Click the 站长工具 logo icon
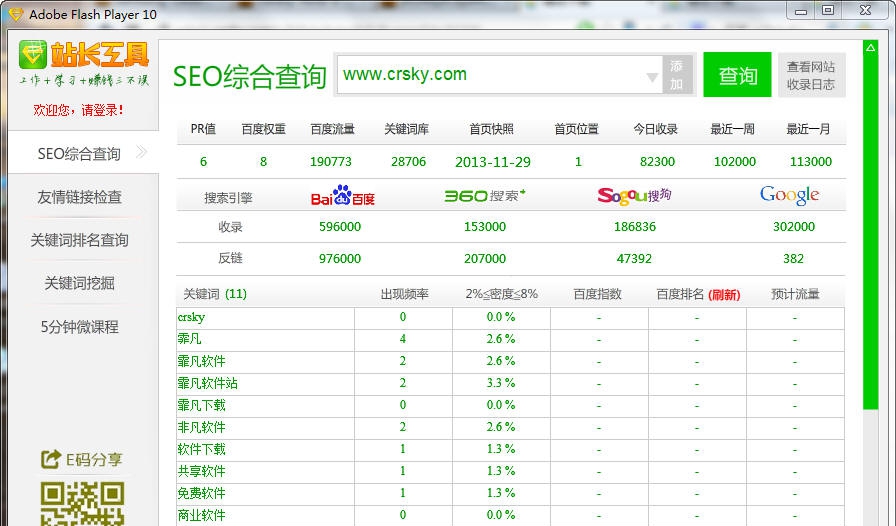This screenshot has height=526, width=896. (x=33, y=54)
